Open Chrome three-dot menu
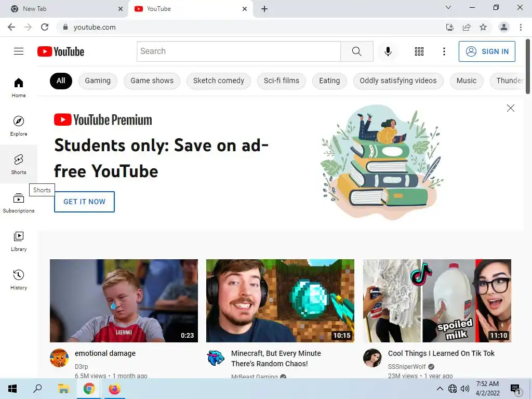 click(521, 27)
